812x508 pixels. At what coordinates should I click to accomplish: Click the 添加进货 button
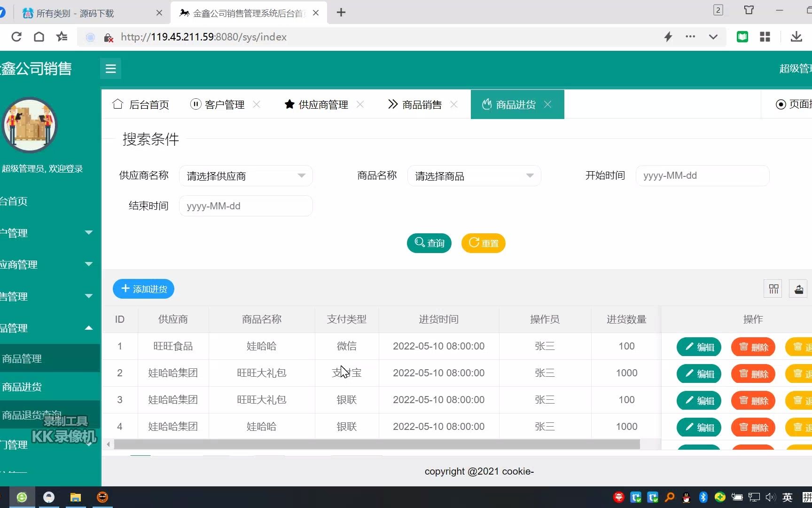click(143, 288)
